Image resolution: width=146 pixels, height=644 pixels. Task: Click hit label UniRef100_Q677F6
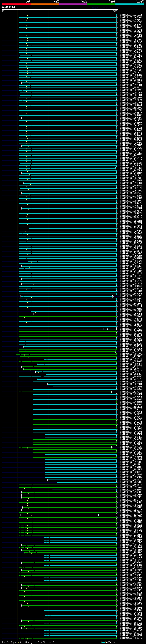pyautogui.click(x=131, y=314)
